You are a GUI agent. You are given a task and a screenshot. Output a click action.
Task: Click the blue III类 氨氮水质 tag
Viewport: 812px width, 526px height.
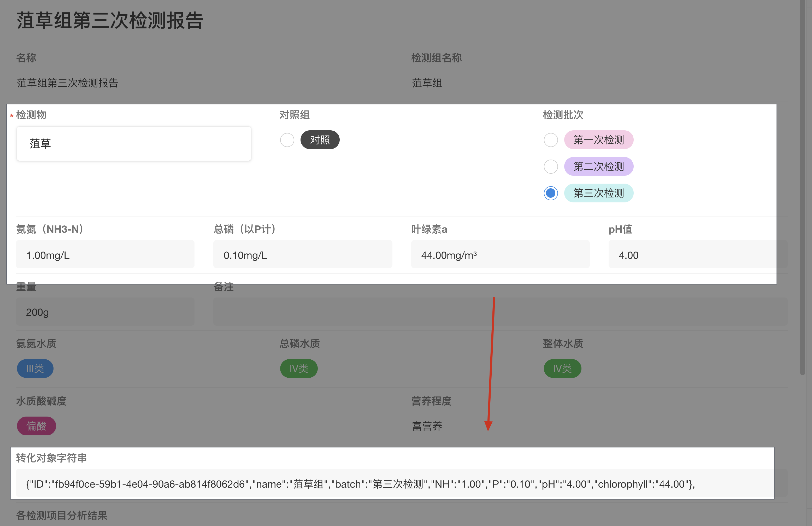(35, 369)
